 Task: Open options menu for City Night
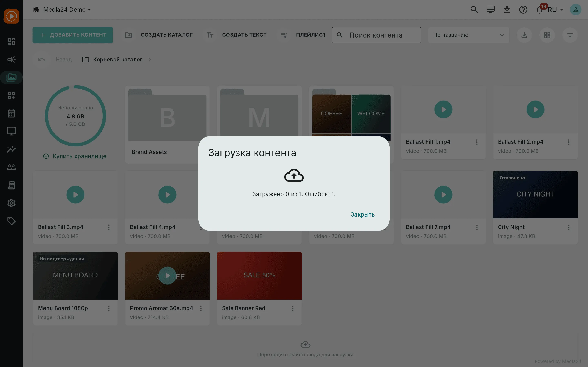(569, 227)
